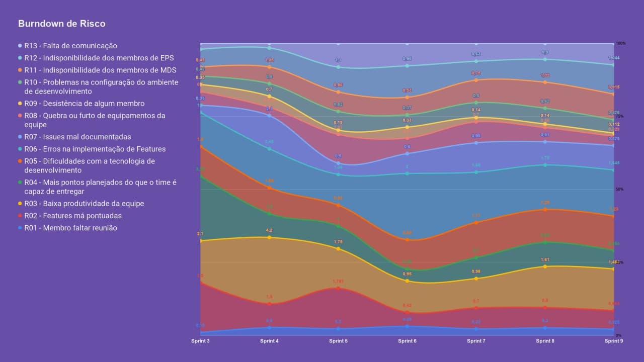Viewport: 644px width, 362px height.
Task: Click the R05 data point at Sprint 8
Action: 545,209
